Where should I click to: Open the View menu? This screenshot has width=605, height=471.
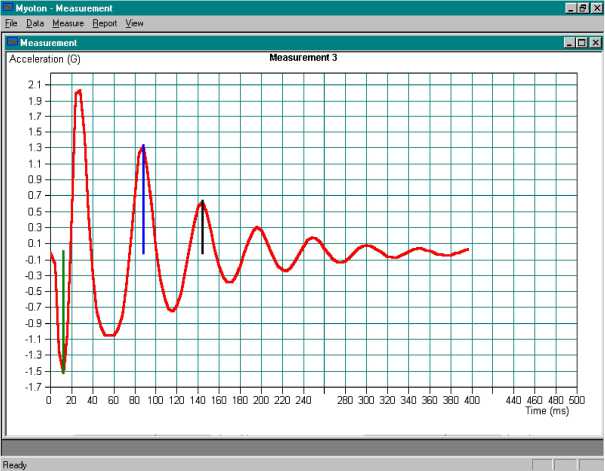pos(135,23)
